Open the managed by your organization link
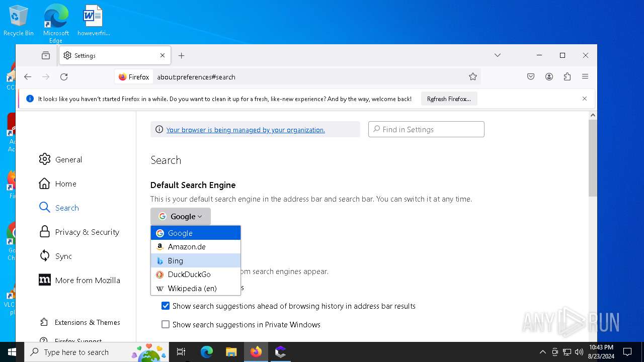 pos(246,130)
